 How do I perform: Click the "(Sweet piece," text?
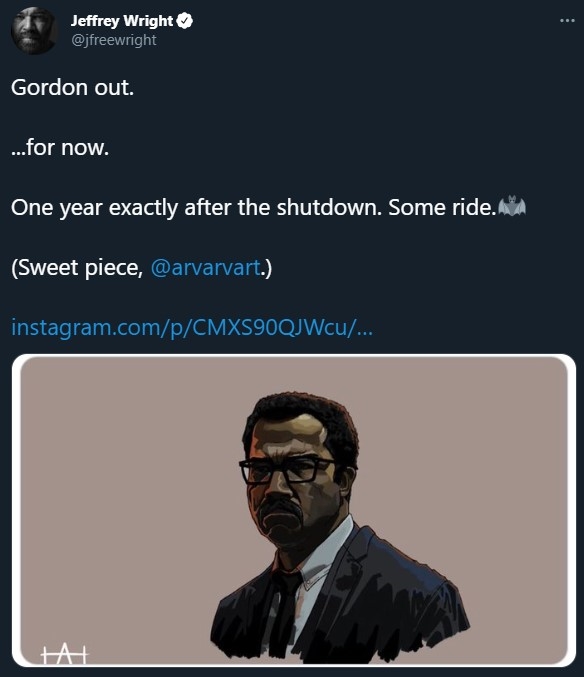coord(77,268)
